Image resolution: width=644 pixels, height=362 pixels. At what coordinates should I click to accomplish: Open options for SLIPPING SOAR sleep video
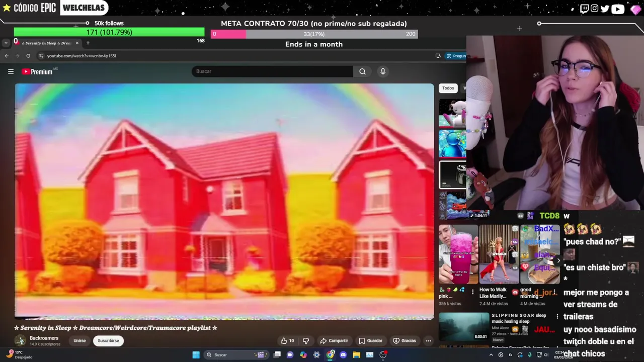coord(557,316)
